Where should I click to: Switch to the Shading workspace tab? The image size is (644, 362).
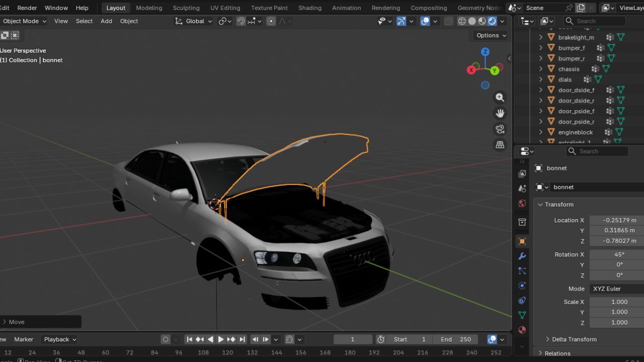coord(309,8)
